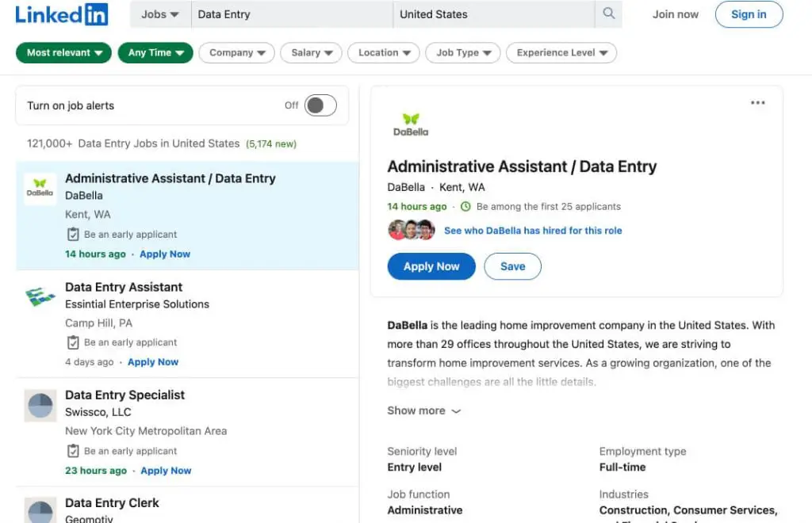Click 'Be among the first 25 applicants' text
This screenshot has height=523, width=812.
549,206
